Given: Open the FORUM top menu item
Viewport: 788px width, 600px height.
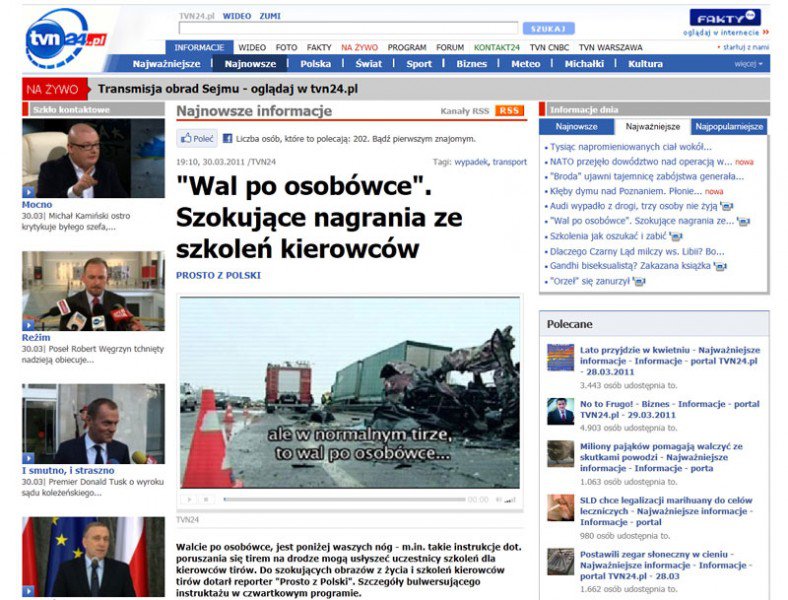Looking at the screenshot, I should point(450,47).
